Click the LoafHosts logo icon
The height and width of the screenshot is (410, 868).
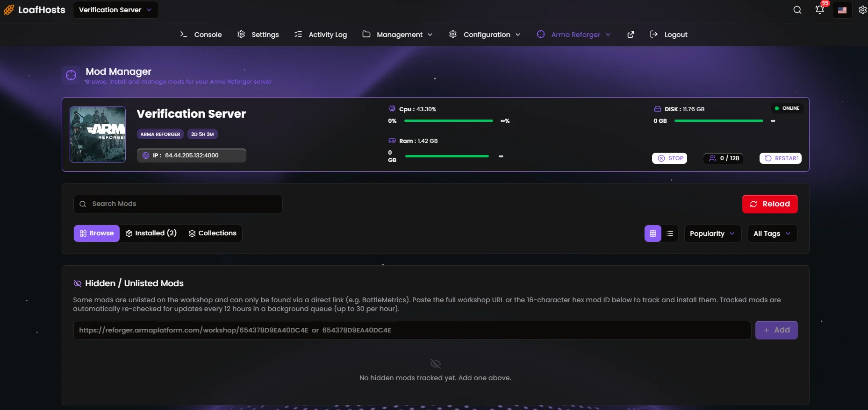point(9,10)
